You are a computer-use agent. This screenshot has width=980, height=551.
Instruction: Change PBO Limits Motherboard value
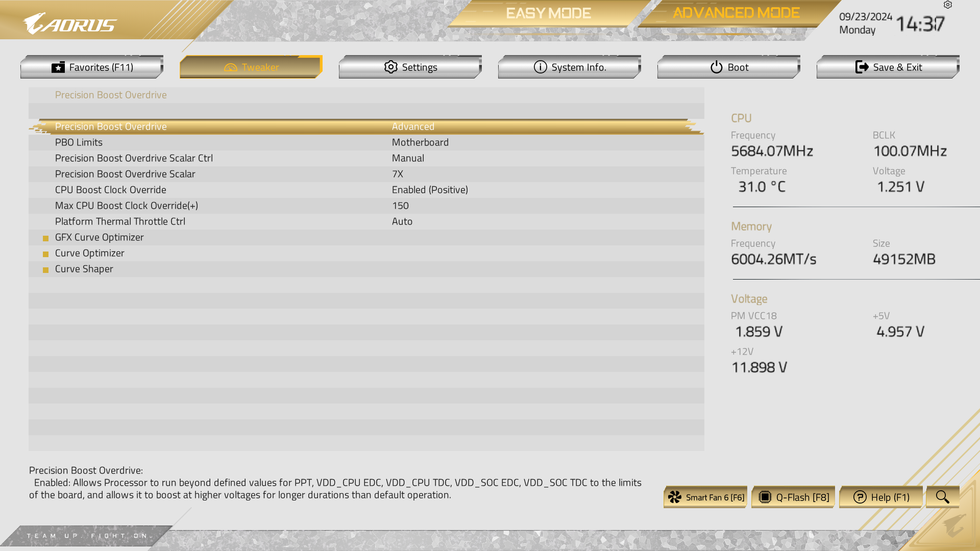pyautogui.click(x=420, y=142)
